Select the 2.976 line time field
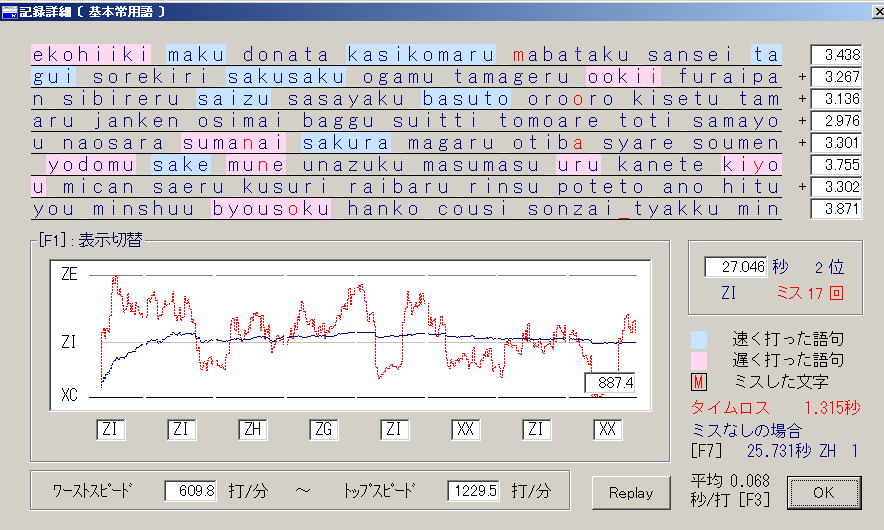The height and width of the screenshot is (530, 884). 836,121
